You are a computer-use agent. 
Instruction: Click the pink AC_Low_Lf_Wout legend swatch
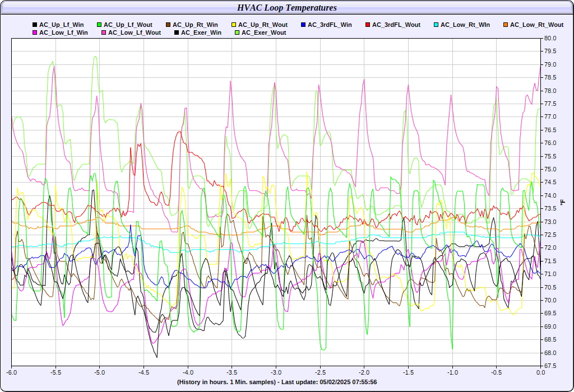[x=104, y=32]
